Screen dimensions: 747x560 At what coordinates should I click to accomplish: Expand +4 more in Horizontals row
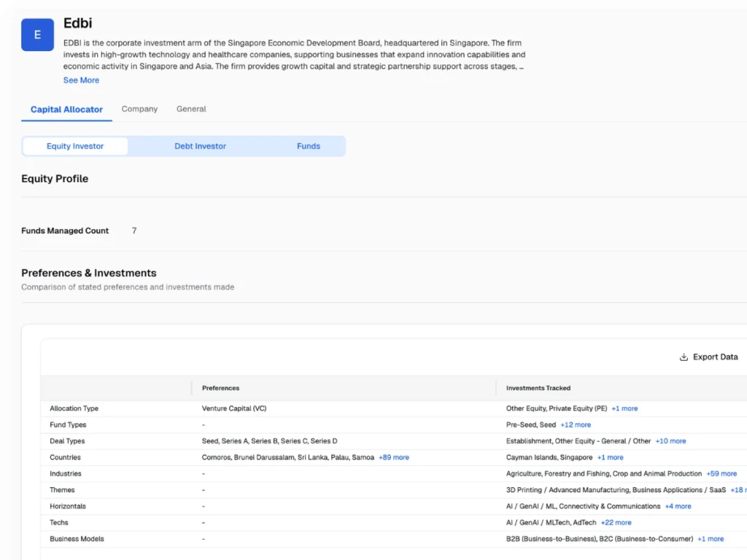pos(678,506)
